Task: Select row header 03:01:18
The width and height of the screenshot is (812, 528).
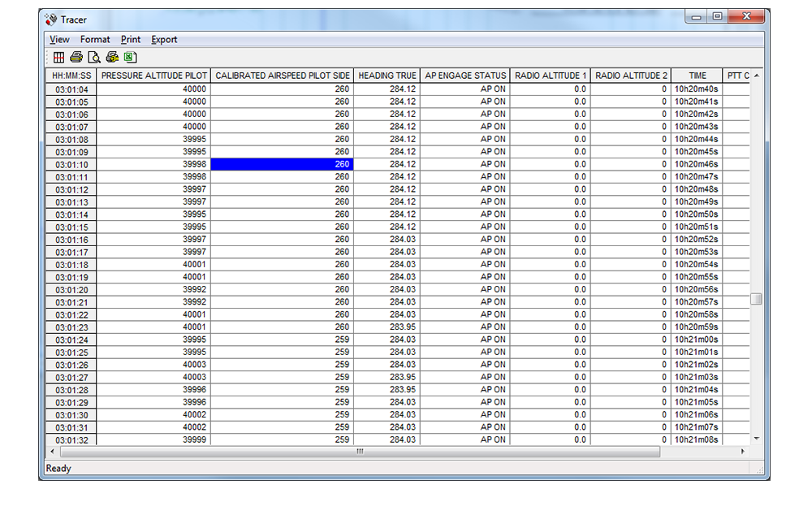Action: point(71,265)
